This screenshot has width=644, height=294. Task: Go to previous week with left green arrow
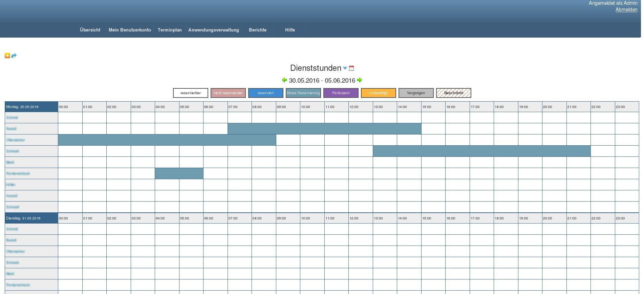click(284, 80)
